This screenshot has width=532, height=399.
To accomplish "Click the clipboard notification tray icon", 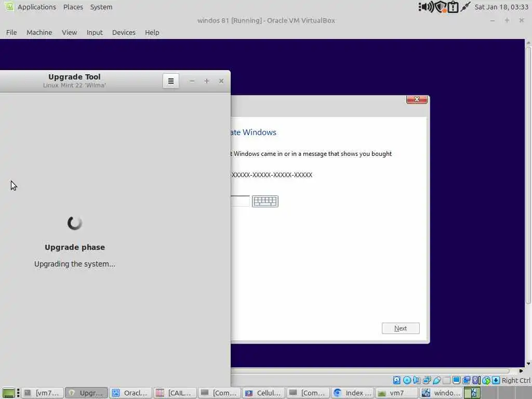I will tap(453, 7).
